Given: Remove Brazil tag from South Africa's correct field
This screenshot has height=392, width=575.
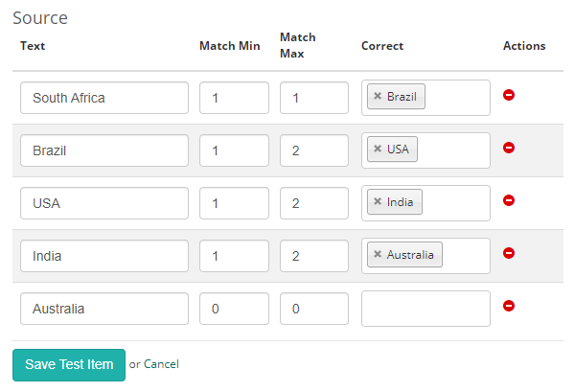Looking at the screenshot, I should pyautogui.click(x=378, y=97).
